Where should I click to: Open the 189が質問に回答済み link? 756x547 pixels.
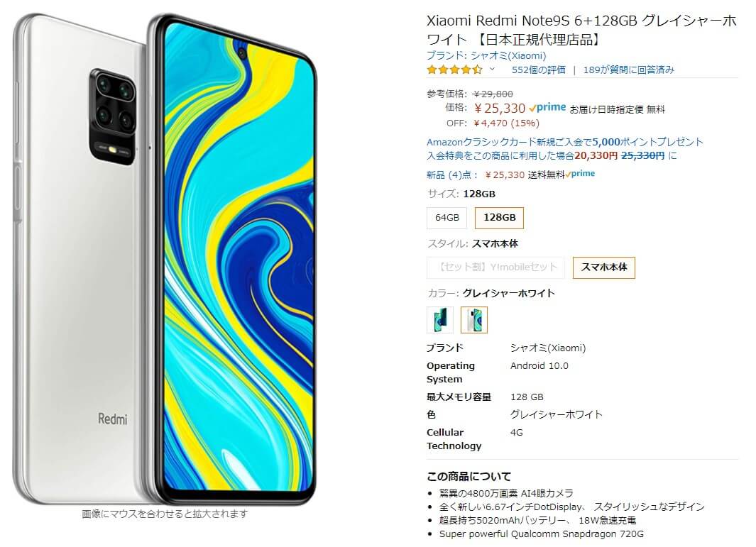[x=628, y=70]
